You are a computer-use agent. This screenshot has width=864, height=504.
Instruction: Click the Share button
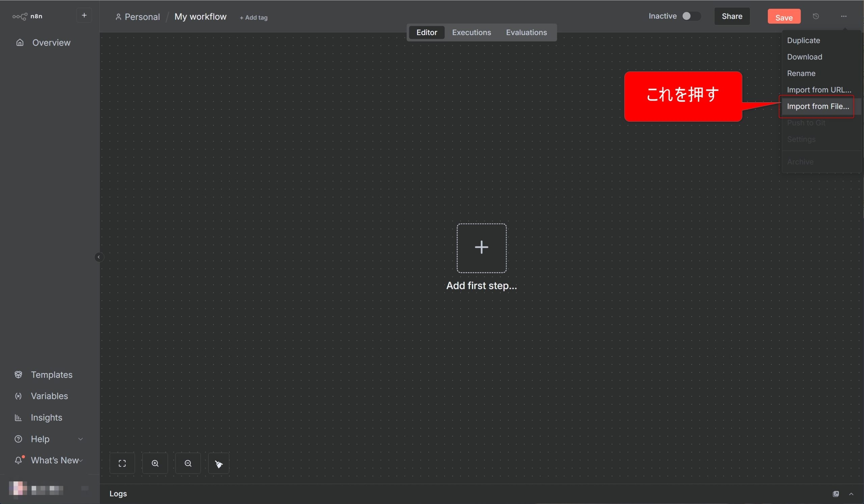(732, 16)
